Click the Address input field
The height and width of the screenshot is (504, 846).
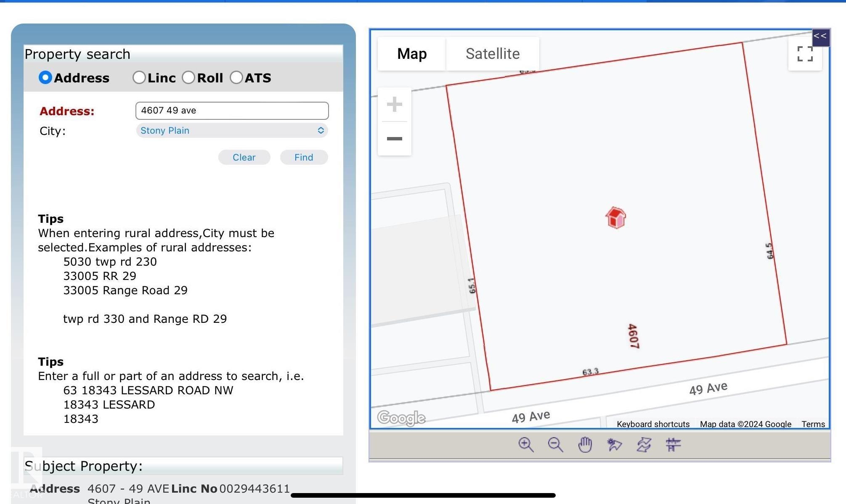click(232, 111)
